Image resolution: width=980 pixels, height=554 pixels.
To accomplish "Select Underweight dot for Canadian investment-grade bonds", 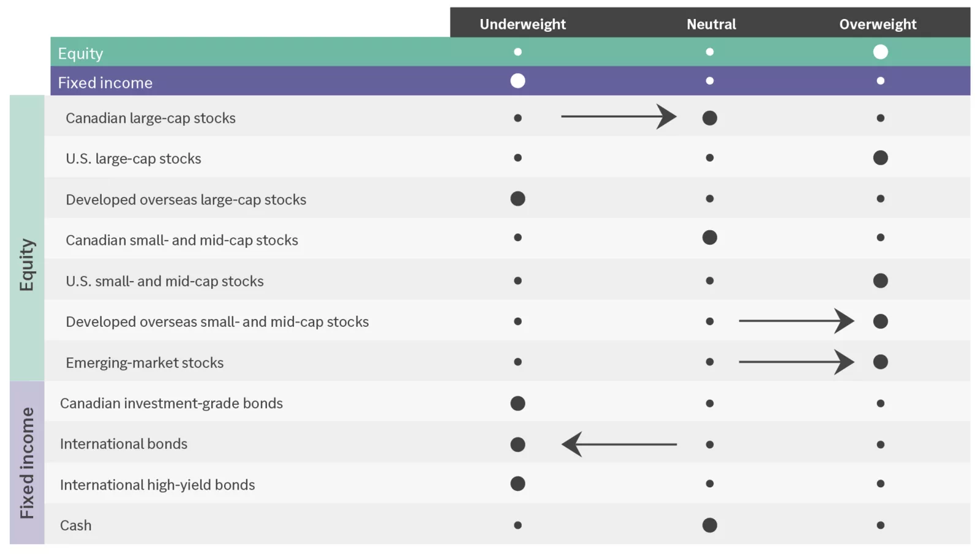I will click(x=518, y=403).
